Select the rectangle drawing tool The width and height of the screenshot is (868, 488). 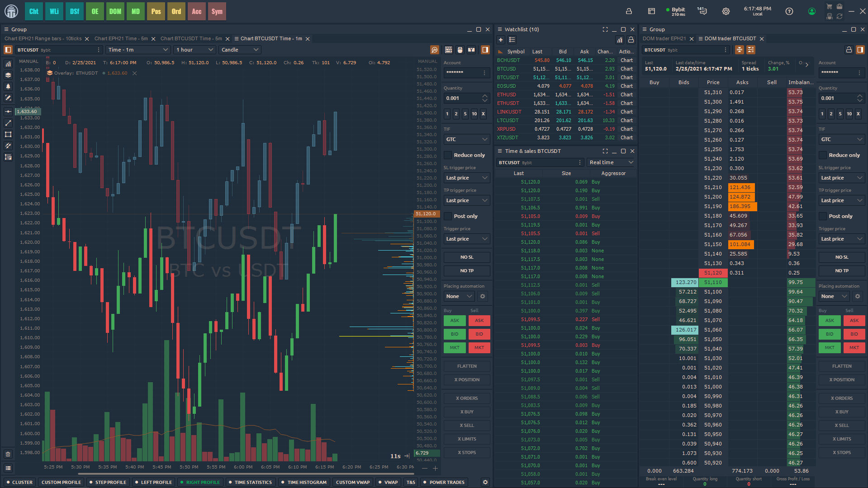point(8,134)
